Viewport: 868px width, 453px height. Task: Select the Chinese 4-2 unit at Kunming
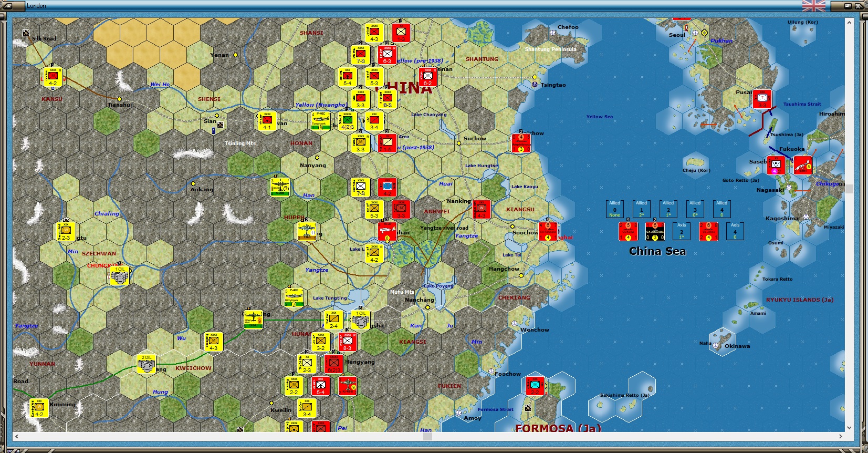pos(39,408)
